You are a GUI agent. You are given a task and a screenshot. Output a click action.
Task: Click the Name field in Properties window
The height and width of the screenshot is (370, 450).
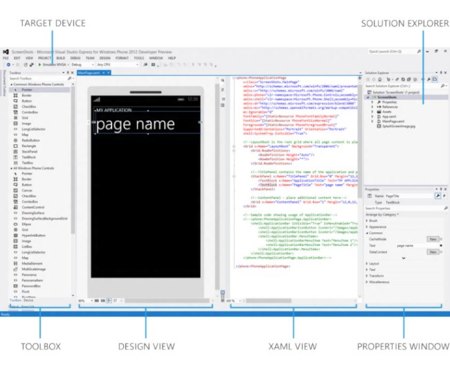coord(409,196)
